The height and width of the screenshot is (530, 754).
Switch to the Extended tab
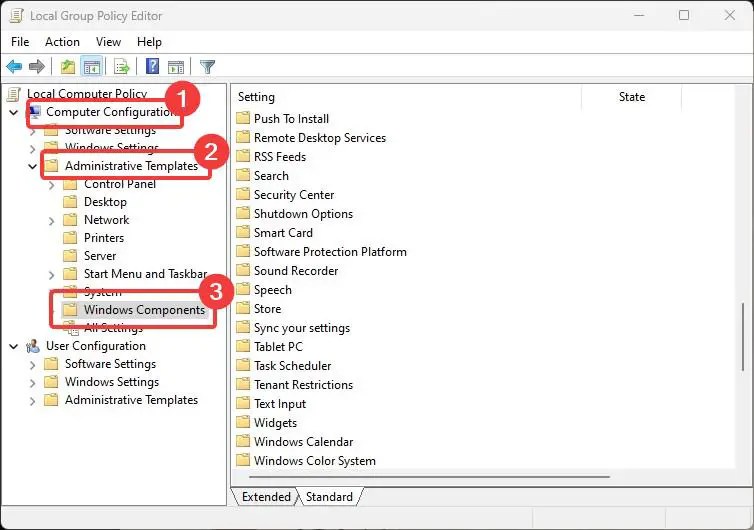(x=266, y=496)
